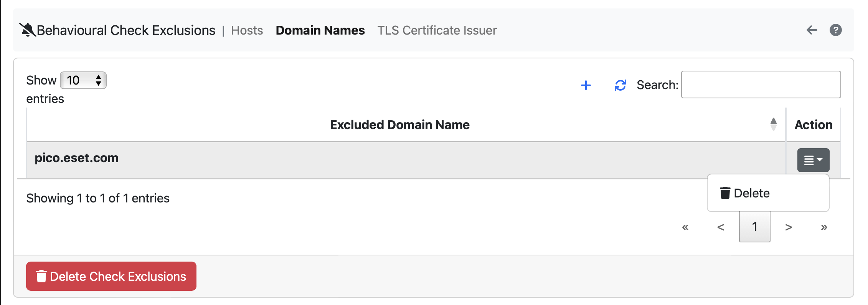Open the Action menu for pico.eset.com

[813, 160]
